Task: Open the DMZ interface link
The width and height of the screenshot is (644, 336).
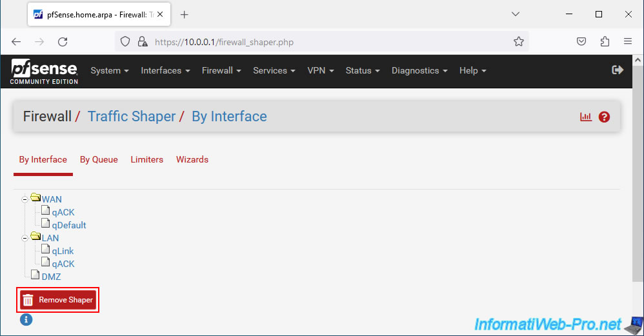Action: (x=52, y=277)
